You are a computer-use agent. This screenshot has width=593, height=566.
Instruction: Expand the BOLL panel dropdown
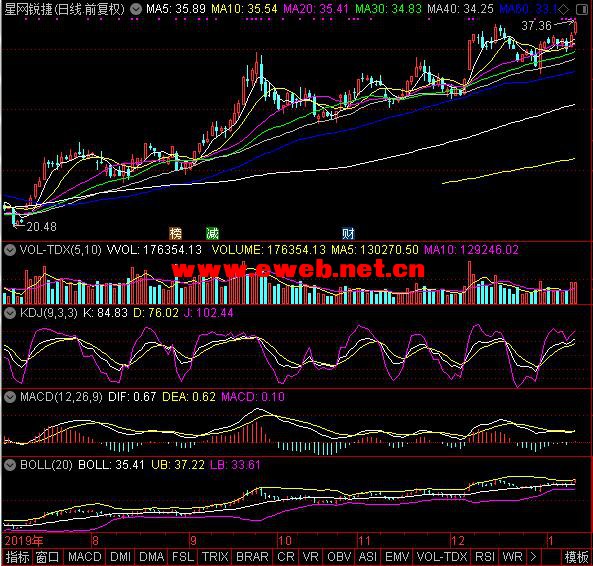click(10, 465)
